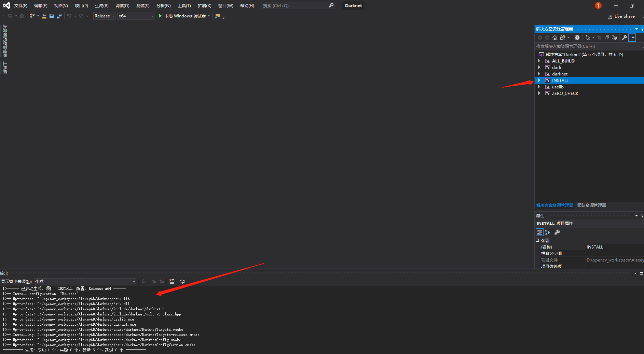Focus the 搜索 (Ctrl+Q) quick launch box
Viewport: 644px width, 354px height.
pyautogui.click(x=298, y=6)
